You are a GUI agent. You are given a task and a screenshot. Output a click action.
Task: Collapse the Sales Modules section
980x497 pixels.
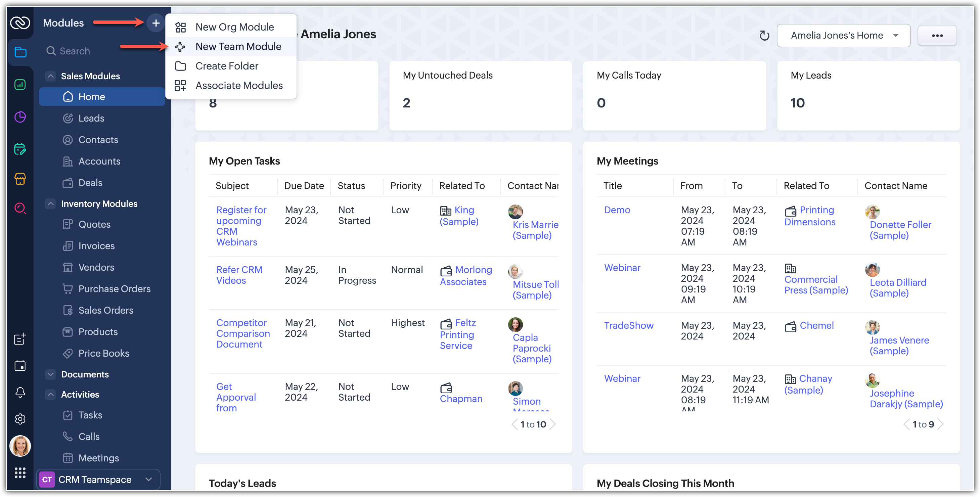point(51,76)
